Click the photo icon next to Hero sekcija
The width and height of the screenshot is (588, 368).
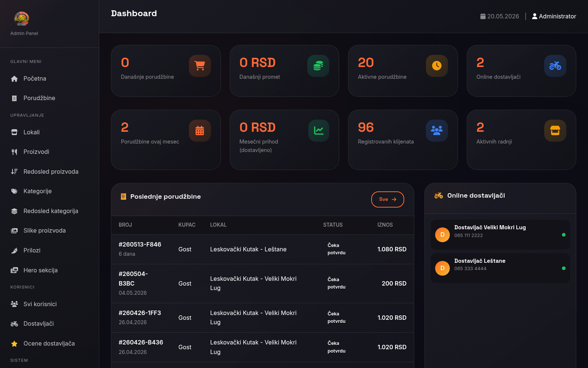point(14,270)
